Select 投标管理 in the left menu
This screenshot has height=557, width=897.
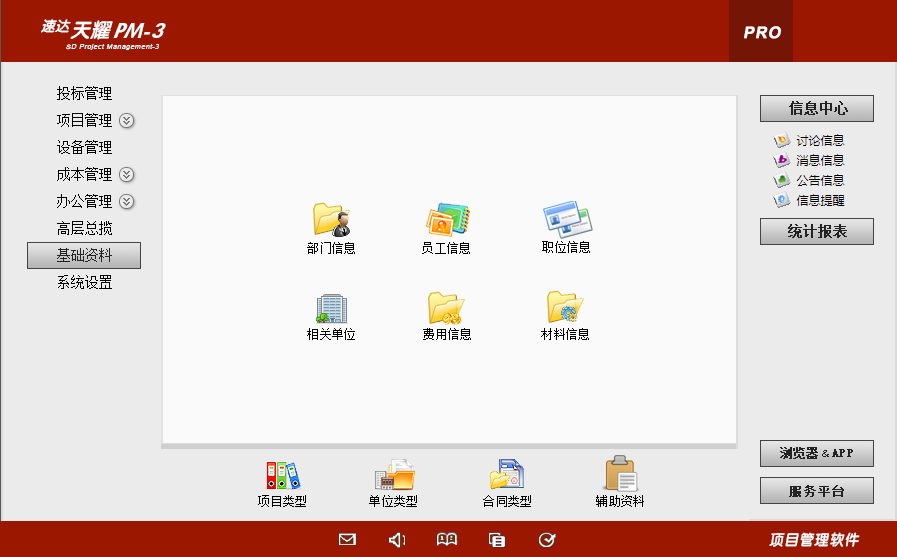pos(84,94)
